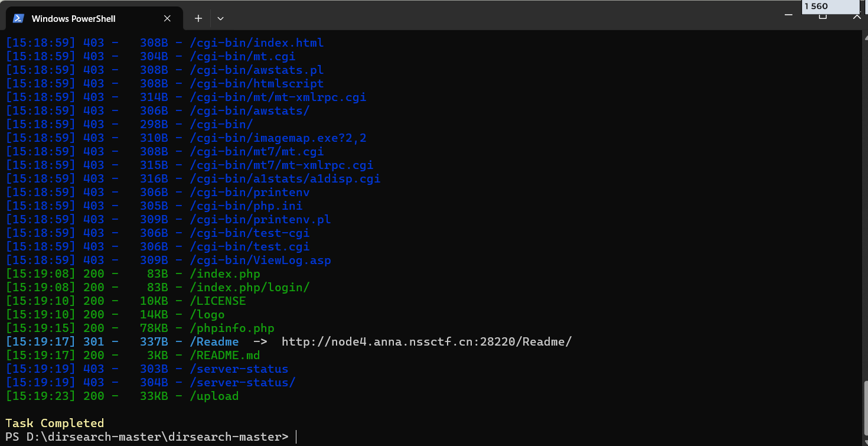Open the new tab profile dropdown
The height and width of the screenshot is (446, 868).
[220, 18]
